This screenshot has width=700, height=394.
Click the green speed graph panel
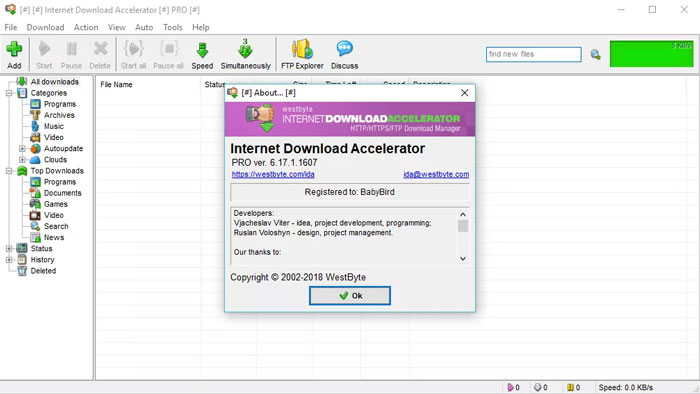pyautogui.click(x=651, y=54)
